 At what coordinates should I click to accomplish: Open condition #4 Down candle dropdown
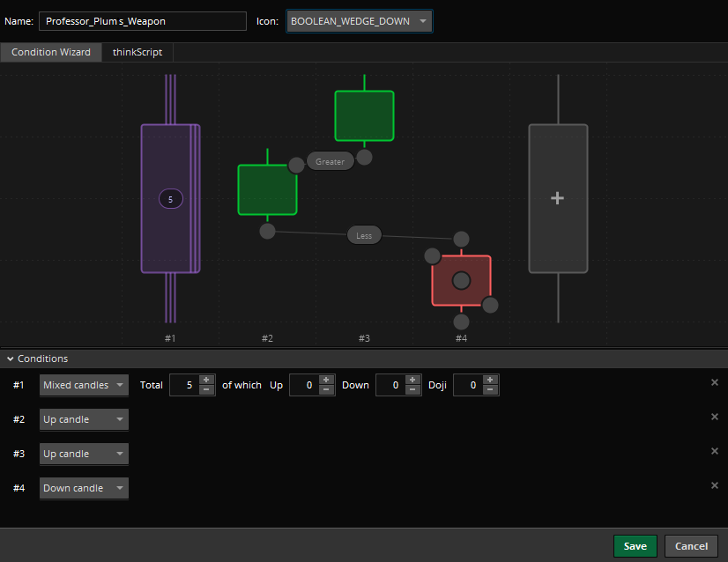pyautogui.click(x=84, y=488)
